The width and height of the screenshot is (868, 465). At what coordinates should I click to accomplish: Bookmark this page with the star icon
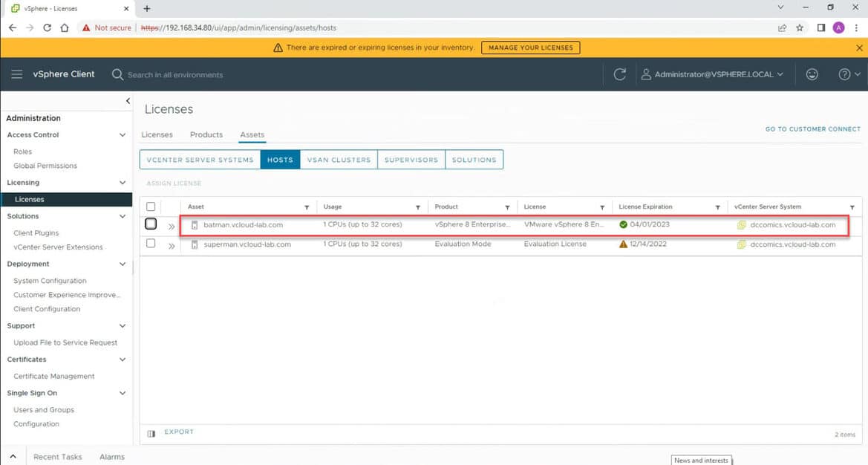tap(800, 27)
